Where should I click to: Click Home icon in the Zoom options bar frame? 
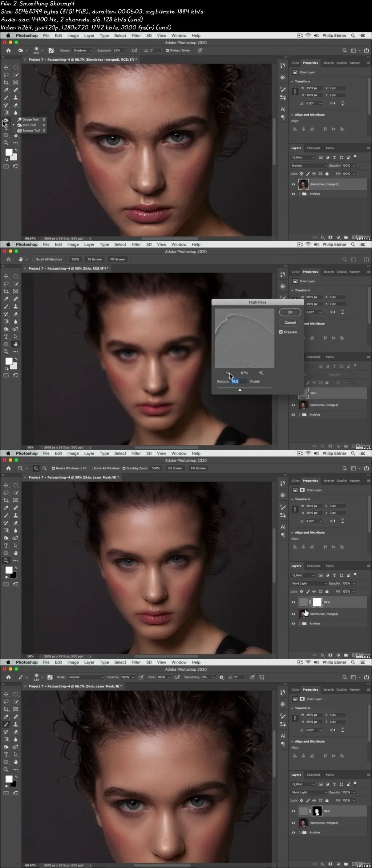pyautogui.click(x=8, y=468)
